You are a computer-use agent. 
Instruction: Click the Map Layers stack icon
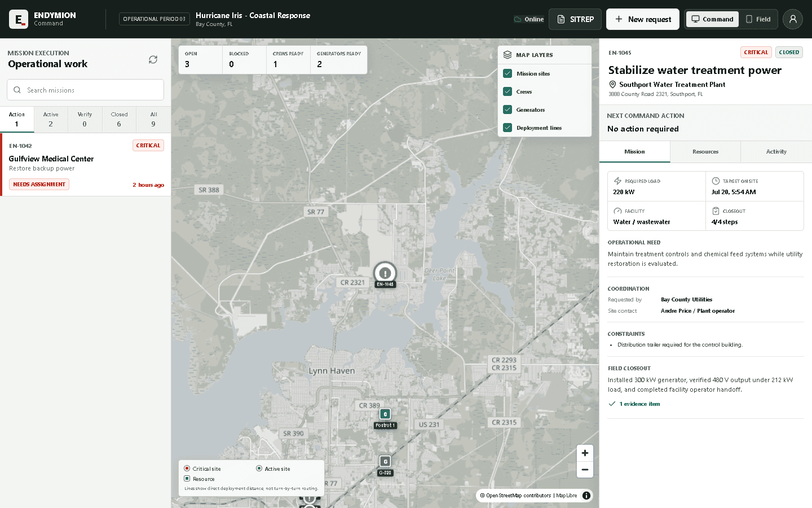pyautogui.click(x=507, y=55)
